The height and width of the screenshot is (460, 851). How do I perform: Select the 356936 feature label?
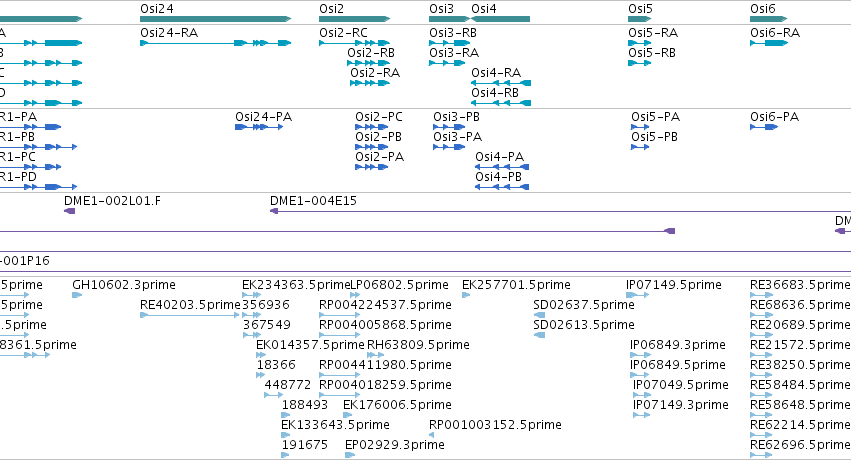coord(266,305)
